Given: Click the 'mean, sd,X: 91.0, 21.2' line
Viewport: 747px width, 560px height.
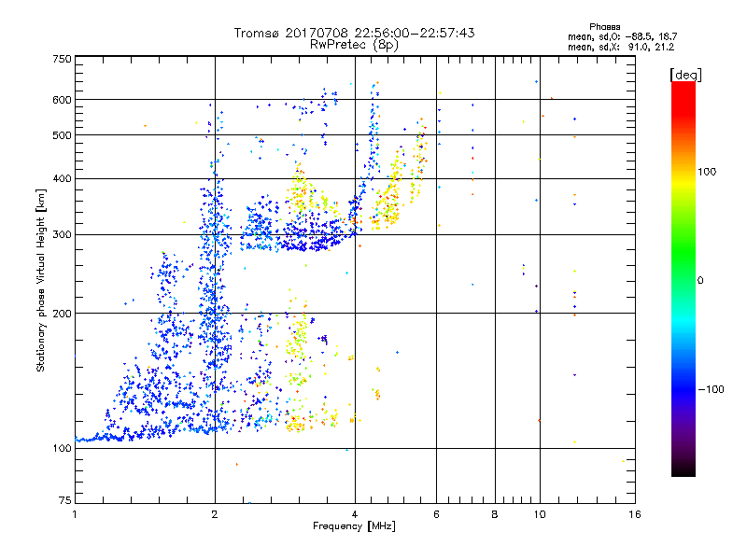Looking at the screenshot, I should [621, 47].
